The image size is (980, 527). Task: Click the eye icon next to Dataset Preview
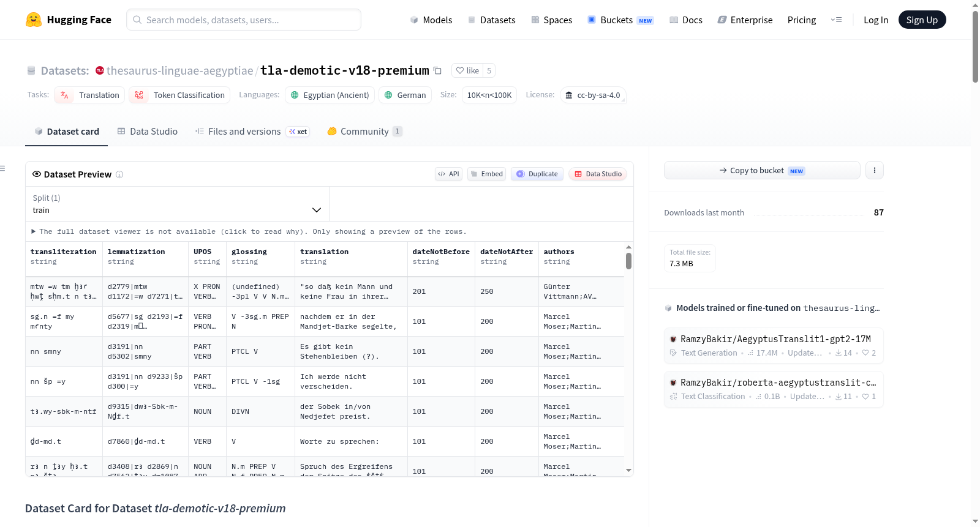pos(37,174)
